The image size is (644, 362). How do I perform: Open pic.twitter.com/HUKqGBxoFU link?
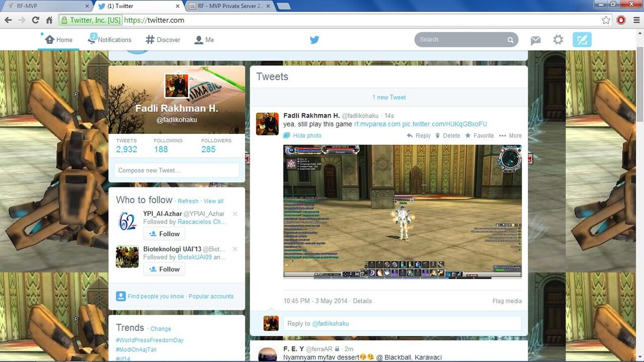pos(444,124)
